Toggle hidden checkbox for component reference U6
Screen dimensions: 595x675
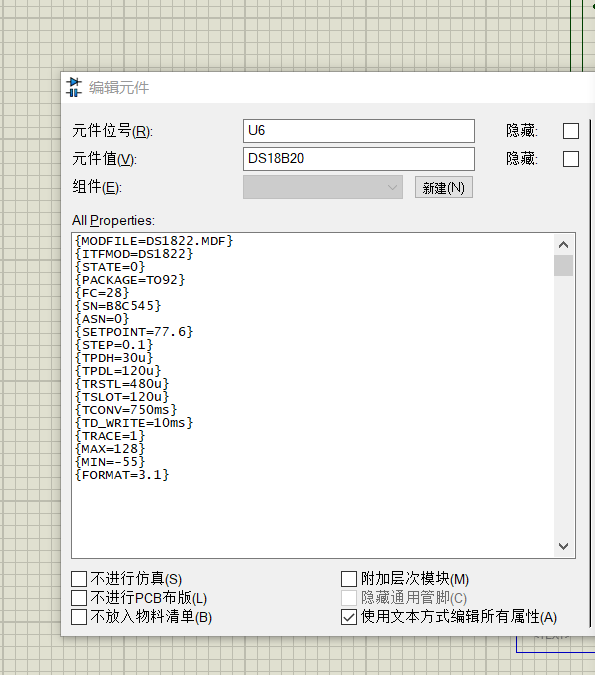point(570,131)
